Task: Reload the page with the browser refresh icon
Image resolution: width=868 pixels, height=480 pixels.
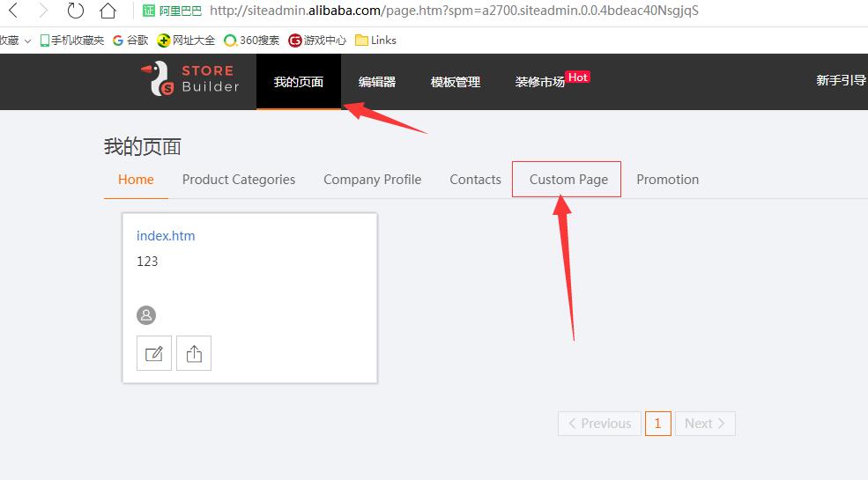Action: [76, 11]
